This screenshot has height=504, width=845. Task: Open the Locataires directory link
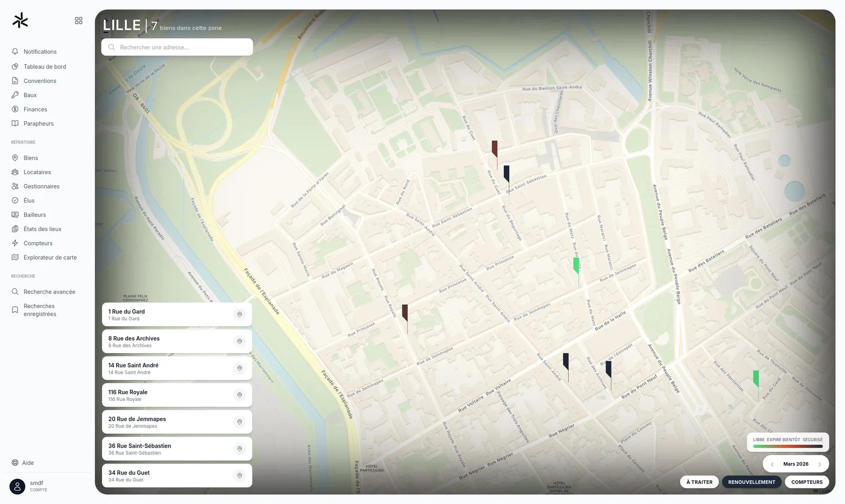(37, 173)
